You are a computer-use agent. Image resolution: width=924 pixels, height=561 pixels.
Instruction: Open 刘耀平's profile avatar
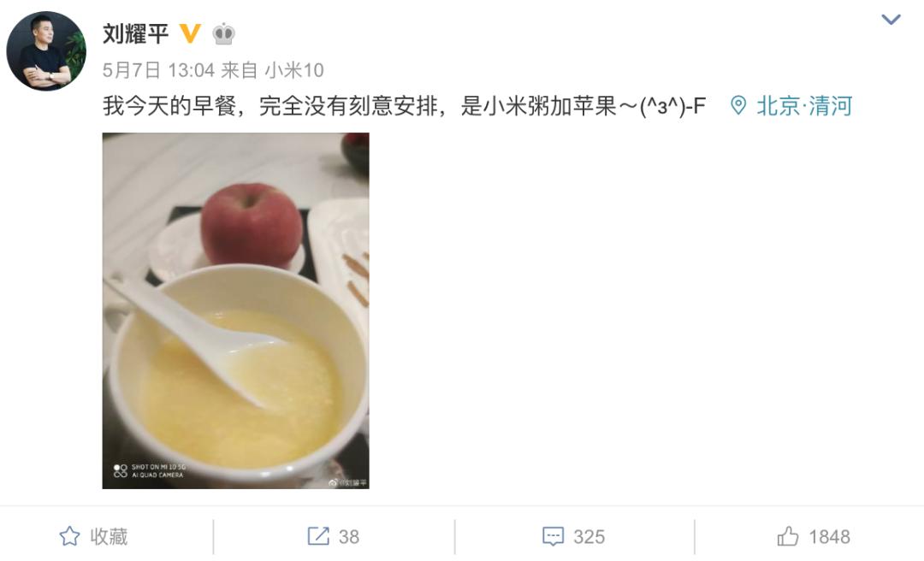[46, 51]
